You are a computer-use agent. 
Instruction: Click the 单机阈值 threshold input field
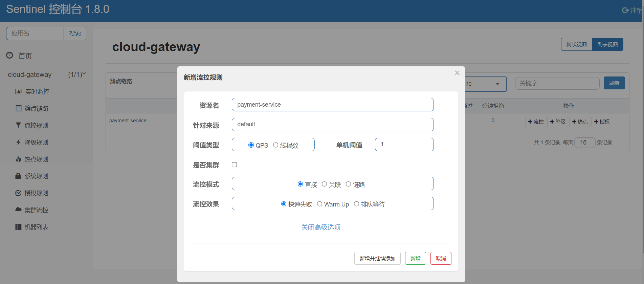(x=404, y=145)
